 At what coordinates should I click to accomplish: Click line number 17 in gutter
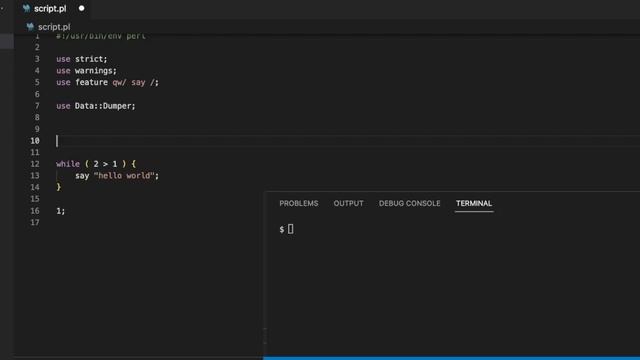35,222
